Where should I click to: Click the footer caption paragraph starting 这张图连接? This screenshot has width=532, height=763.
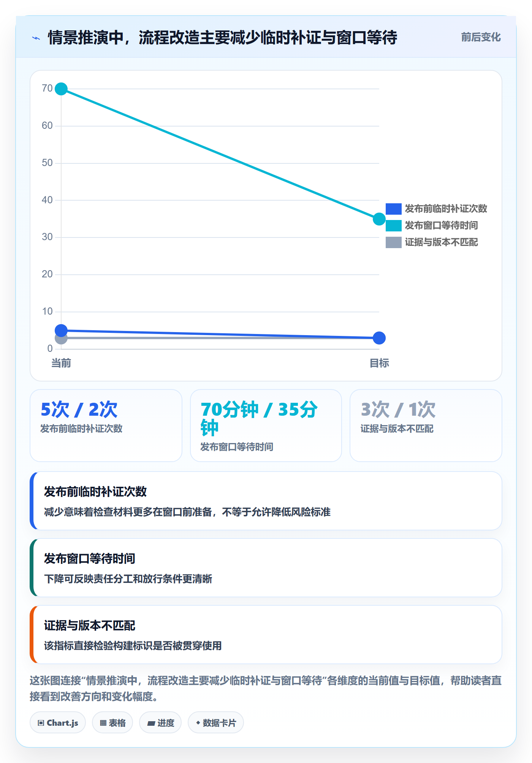(x=266, y=688)
